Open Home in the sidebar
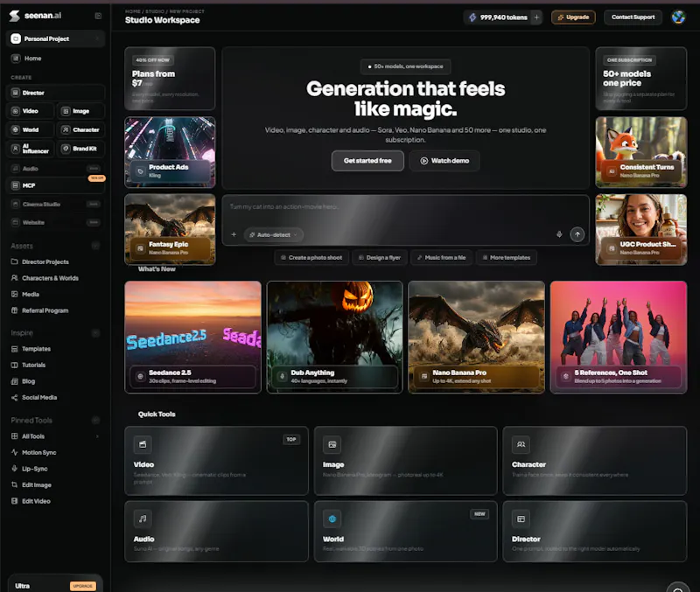The height and width of the screenshot is (592, 700). pyautogui.click(x=55, y=59)
